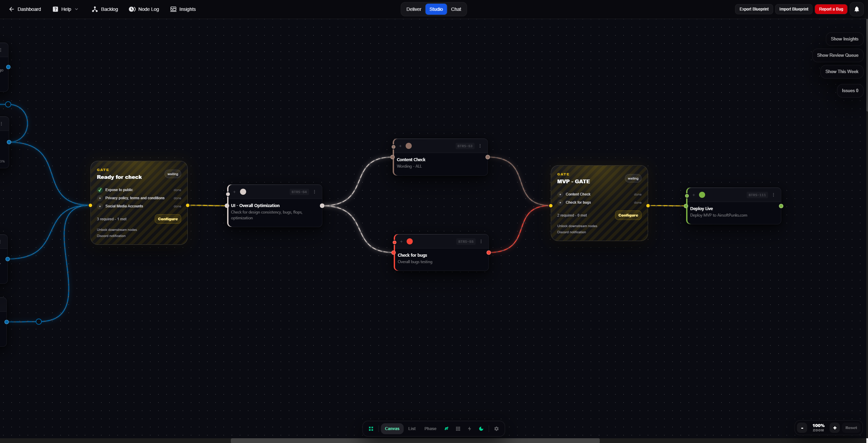Click Issues 0 button
This screenshot has height=443, width=868.
[x=850, y=90]
